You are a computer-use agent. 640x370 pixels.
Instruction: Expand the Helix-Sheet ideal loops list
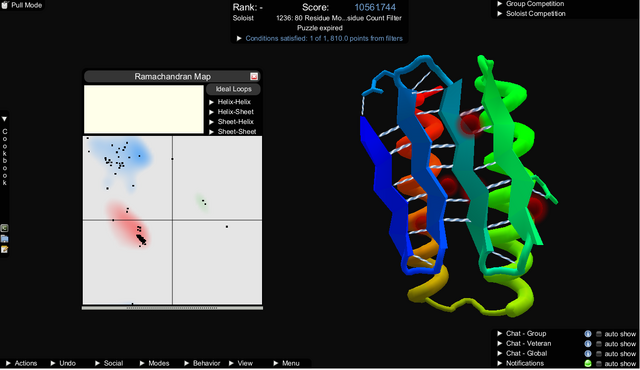231,112
